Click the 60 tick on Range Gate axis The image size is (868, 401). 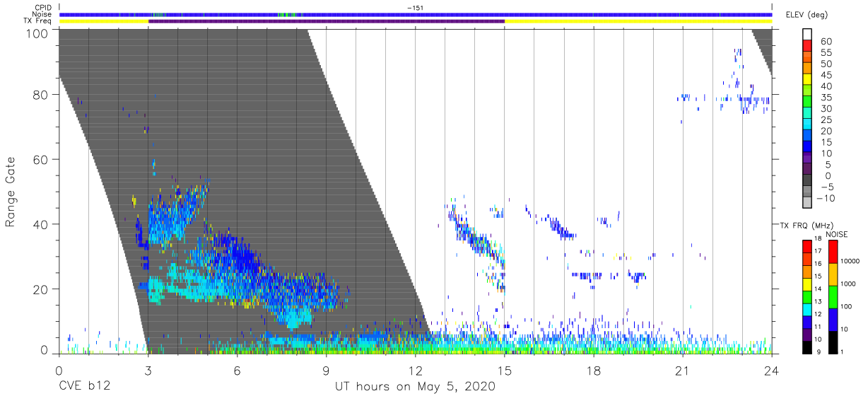coord(40,159)
